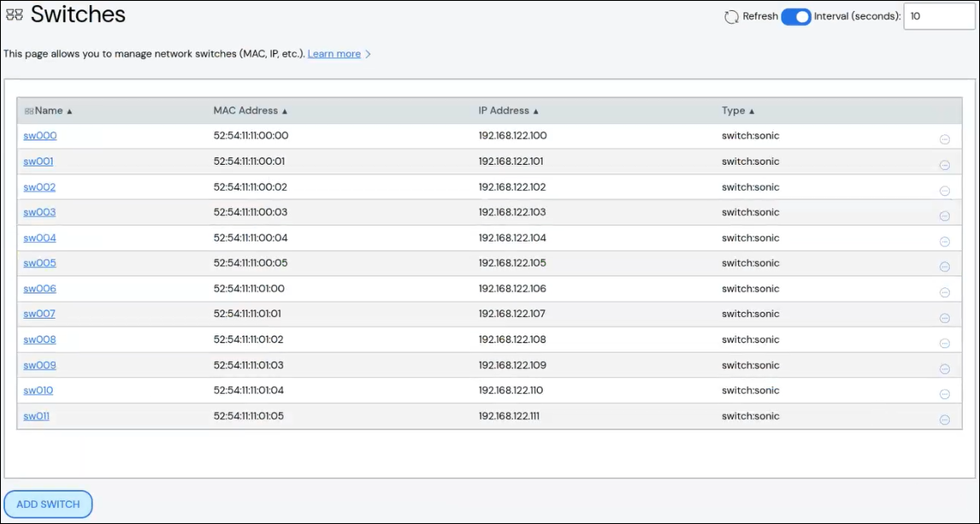Open the row actions icon for sw002
This screenshot has width=980, height=524.
[x=944, y=191]
